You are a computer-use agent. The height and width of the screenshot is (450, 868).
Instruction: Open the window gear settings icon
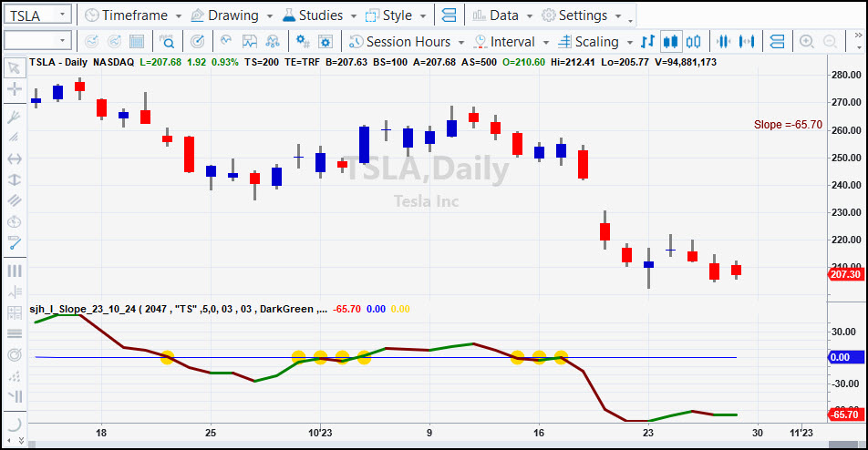click(x=325, y=42)
